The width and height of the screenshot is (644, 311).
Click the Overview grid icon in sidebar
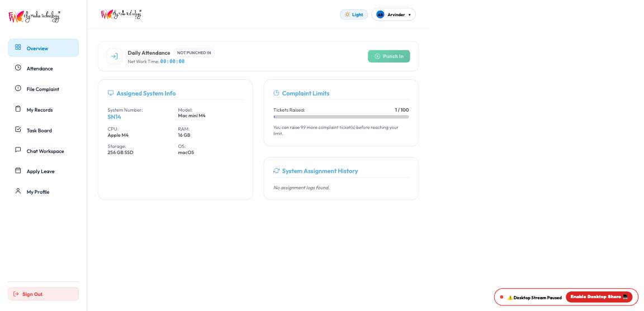click(18, 47)
